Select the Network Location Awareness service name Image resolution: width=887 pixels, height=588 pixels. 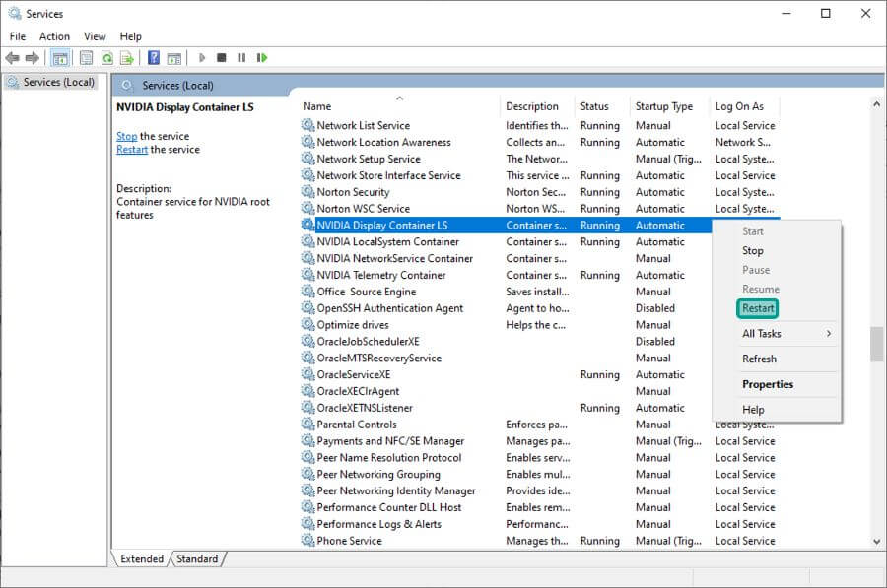383,142
